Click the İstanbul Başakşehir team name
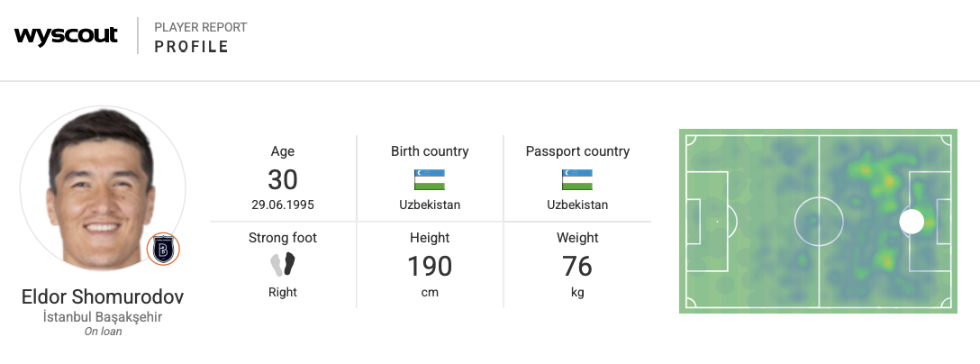Image resolution: width=980 pixels, height=364 pixels. tap(103, 317)
